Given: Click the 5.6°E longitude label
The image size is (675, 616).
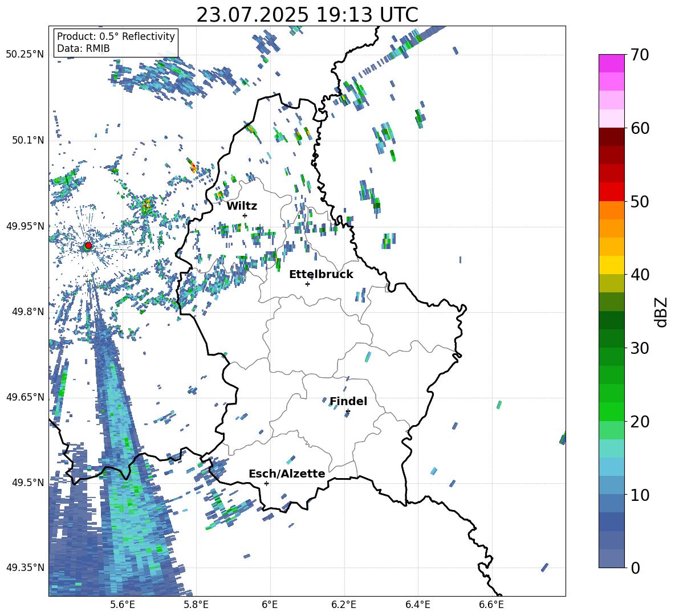Looking at the screenshot, I should click(x=123, y=605).
